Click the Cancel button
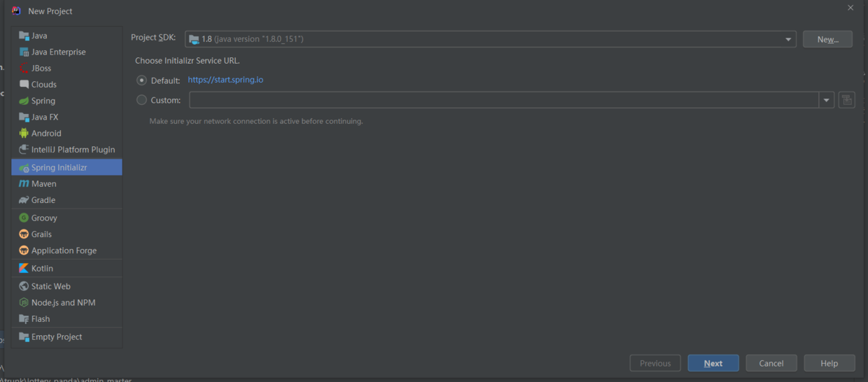Screen dimensions: 868x382 pyautogui.click(x=771, y=363)
